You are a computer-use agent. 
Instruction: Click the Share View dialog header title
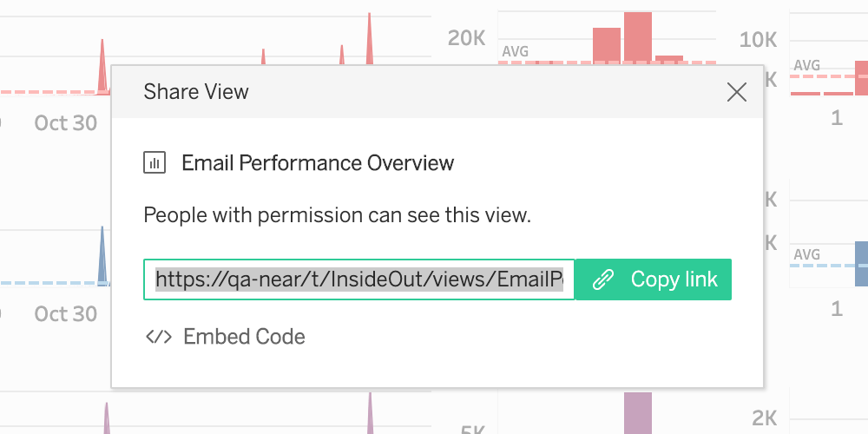pyautogui.click(x=196, y=92)
